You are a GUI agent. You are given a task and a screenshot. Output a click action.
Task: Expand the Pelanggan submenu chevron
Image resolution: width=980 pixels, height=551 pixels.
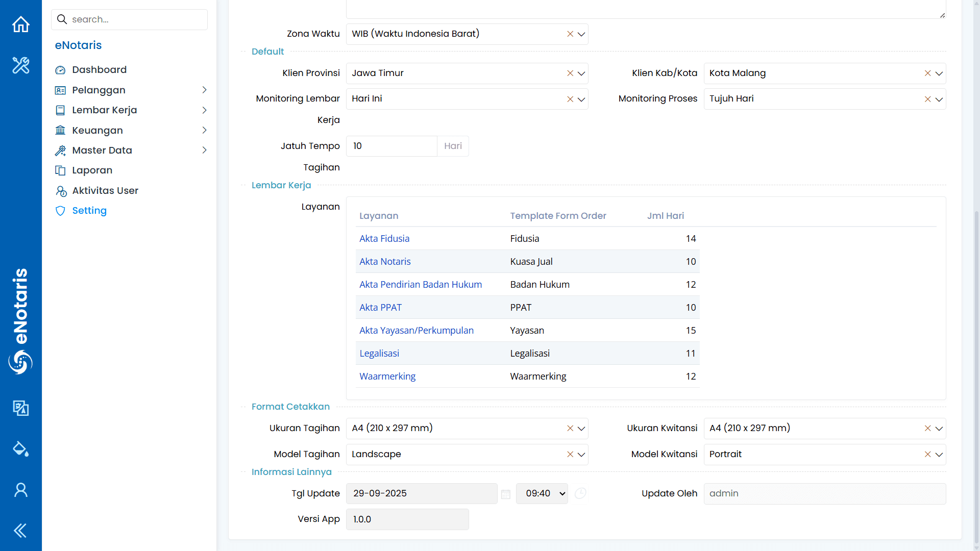pyautogui.click(x=204, y=90)
